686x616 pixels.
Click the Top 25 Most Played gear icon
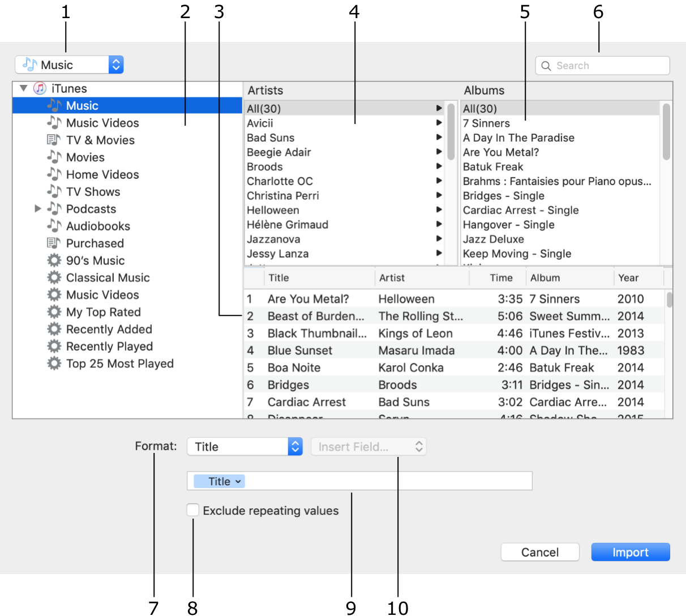[x=54, y=363]
